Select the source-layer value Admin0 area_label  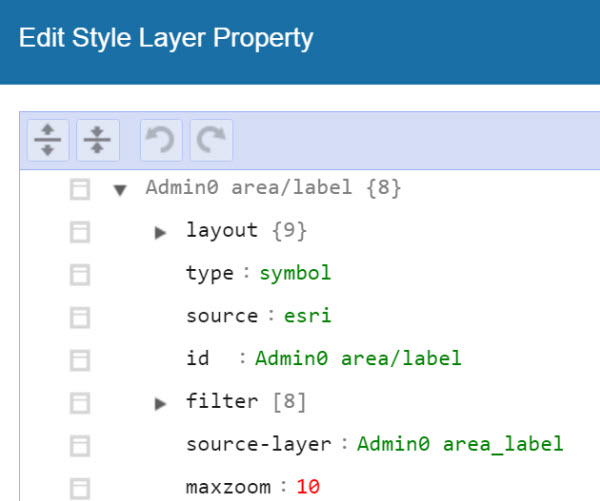coord(460,444)
